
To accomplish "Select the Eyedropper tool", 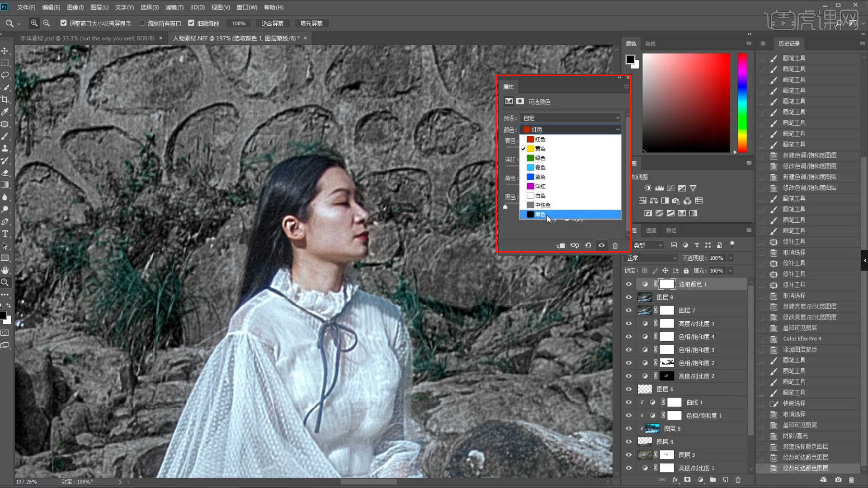I will click(5, 112).
